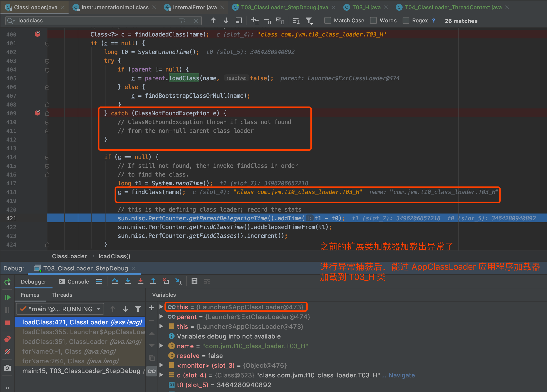The image size is (547, 392).
Task: Go to previous search occurrence arrow
Action: coord(213,21)
